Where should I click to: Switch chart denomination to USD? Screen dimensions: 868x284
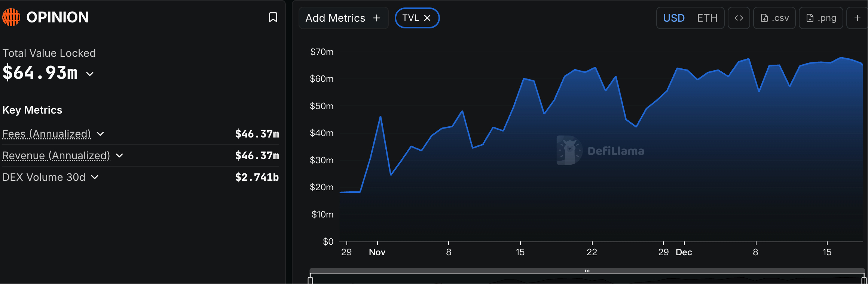tap(674, 18)
